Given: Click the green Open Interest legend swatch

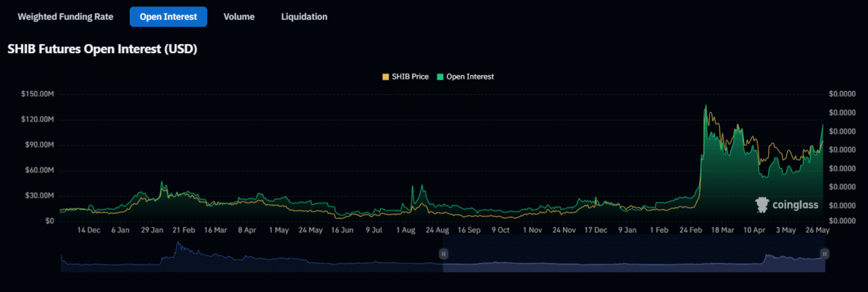Looking at the screenshot, I should point(440,77).
